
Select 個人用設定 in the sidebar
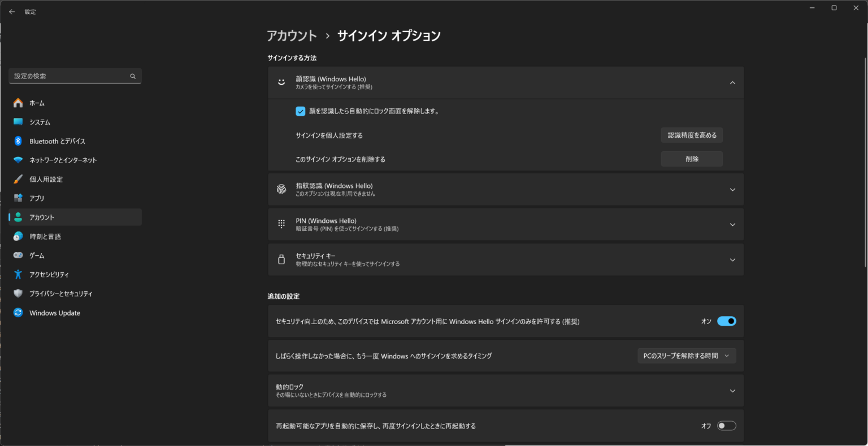tap(47, 179)
